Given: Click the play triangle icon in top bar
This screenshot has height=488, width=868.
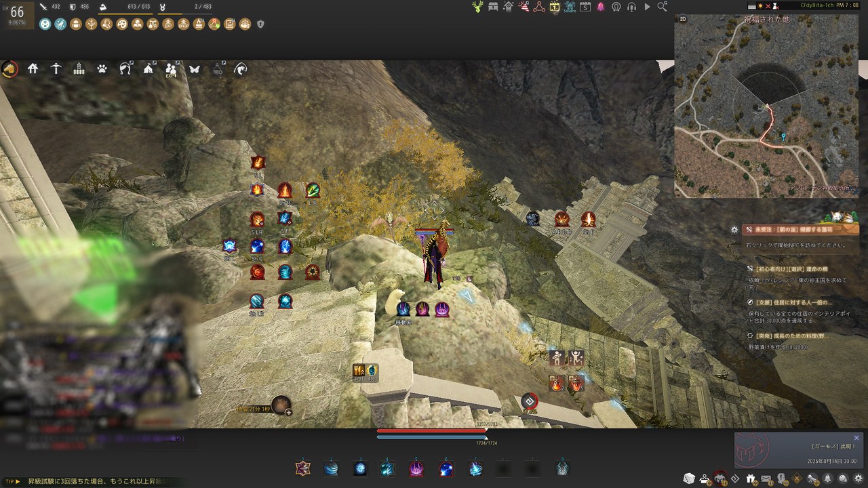Looking at the screenshot, I should click(x=647, y=7).
